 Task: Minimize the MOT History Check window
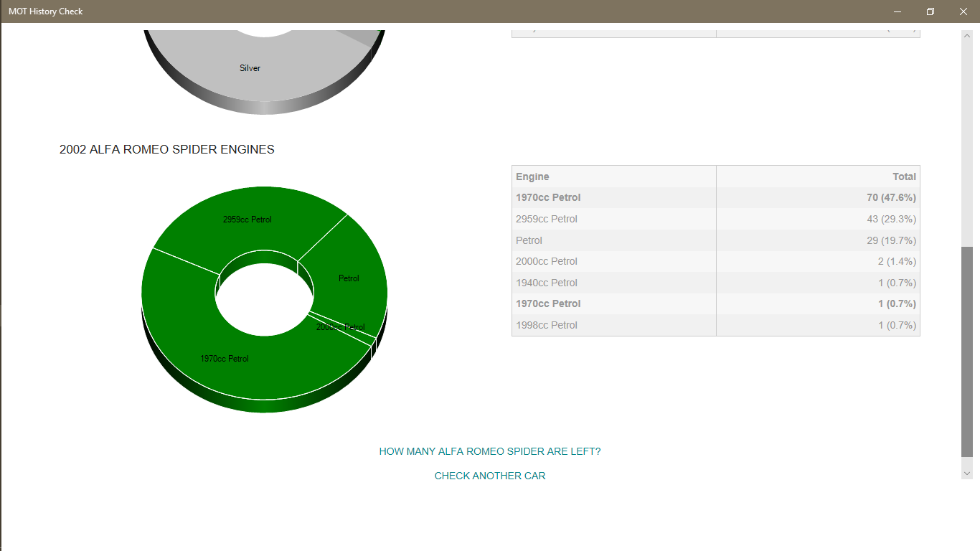point(897,11)
